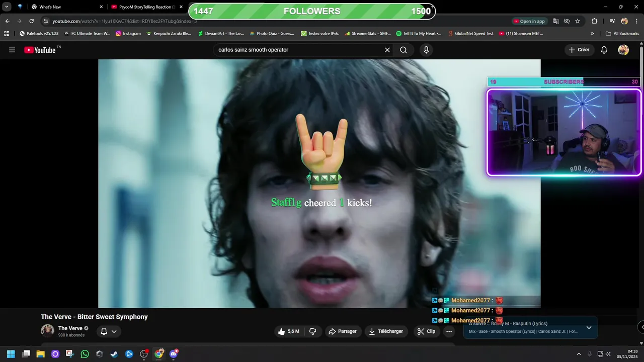This screenshot has height=362, width=644.
Task: Open the Testez votre IPv6 bookmark
Action: pyautogui.click(x=320, y=34)
